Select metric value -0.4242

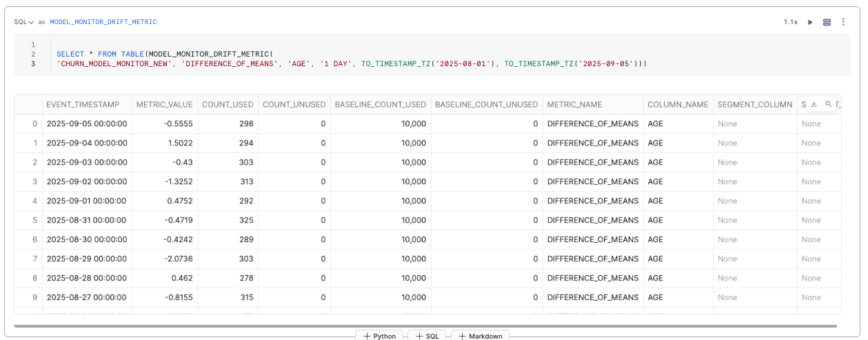point(165,239)
